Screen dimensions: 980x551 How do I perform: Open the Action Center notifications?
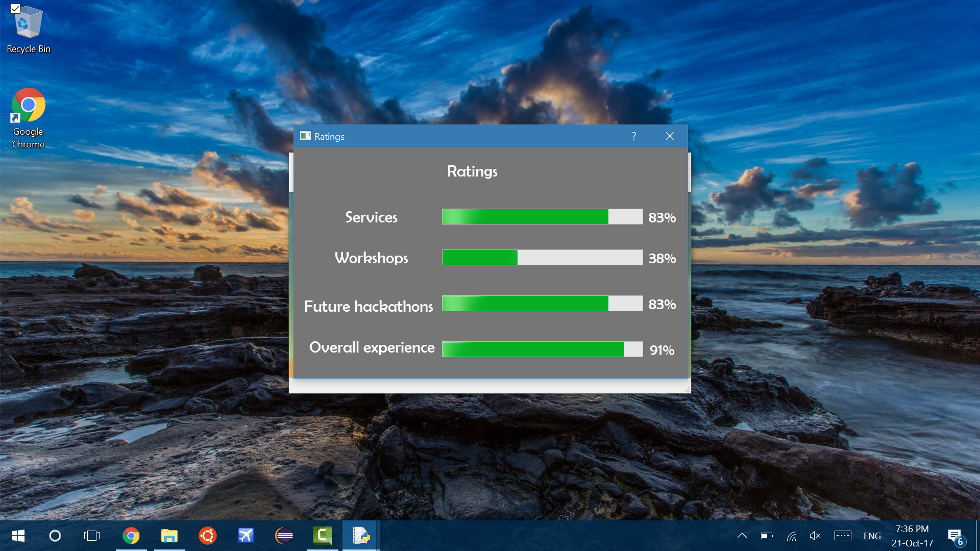coord(955,536)
